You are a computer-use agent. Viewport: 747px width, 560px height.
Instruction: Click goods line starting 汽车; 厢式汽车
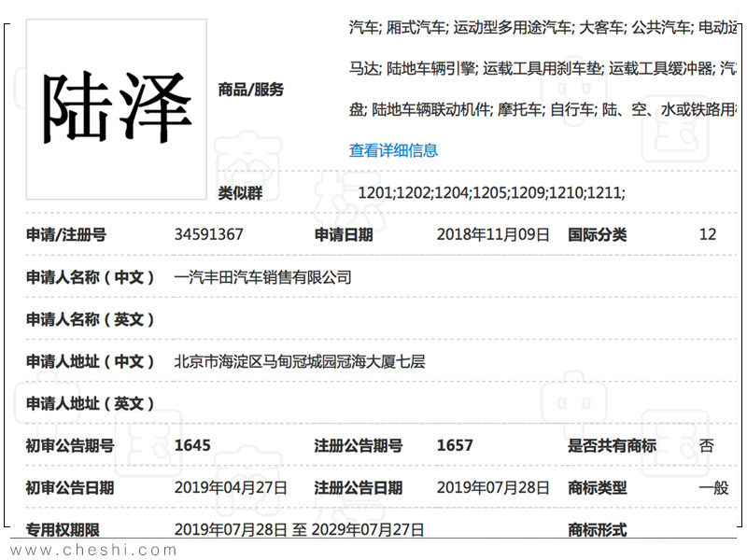click(543, 28)
